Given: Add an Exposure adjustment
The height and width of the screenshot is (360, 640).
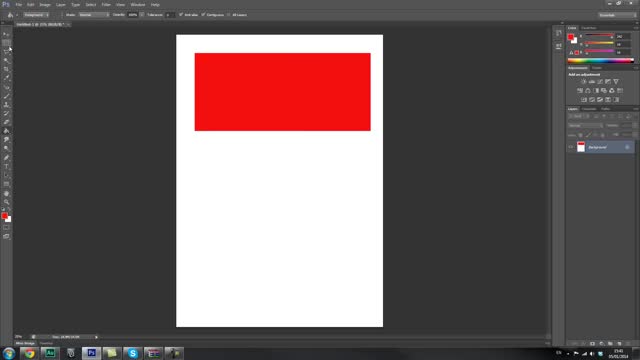Looking at the screenshot, I should [608, 82].
